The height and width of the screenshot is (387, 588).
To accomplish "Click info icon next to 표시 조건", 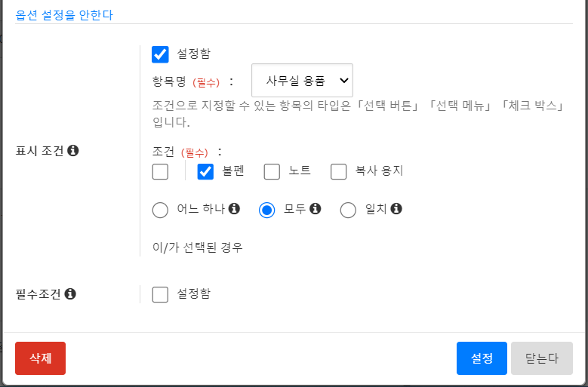I will [73, 150].
